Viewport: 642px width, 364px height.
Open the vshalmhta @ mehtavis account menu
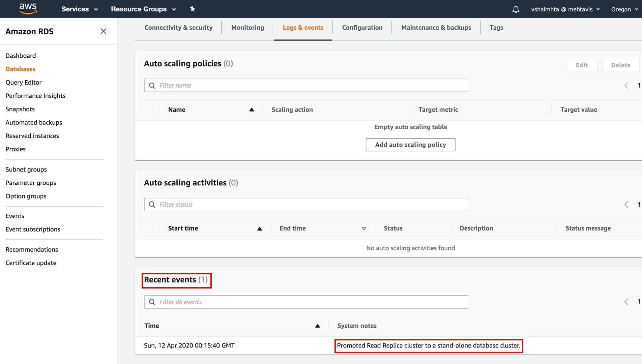pos(565,9)
